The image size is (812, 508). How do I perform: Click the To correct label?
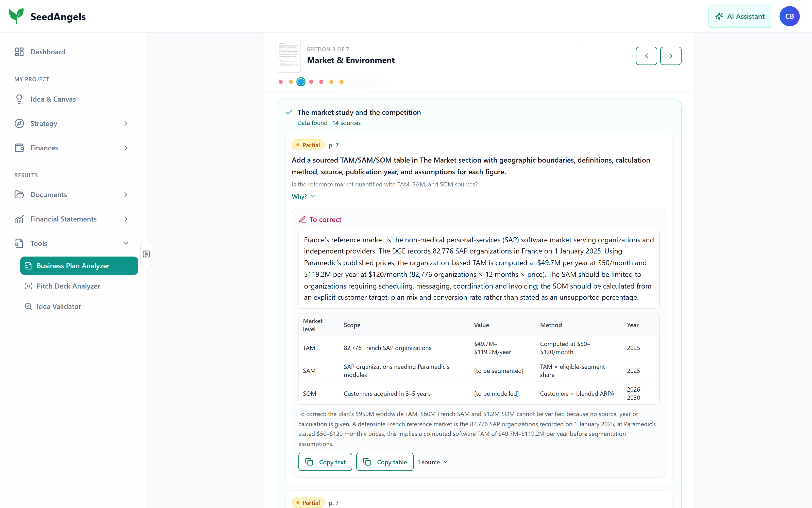click(x=325, y=219)
